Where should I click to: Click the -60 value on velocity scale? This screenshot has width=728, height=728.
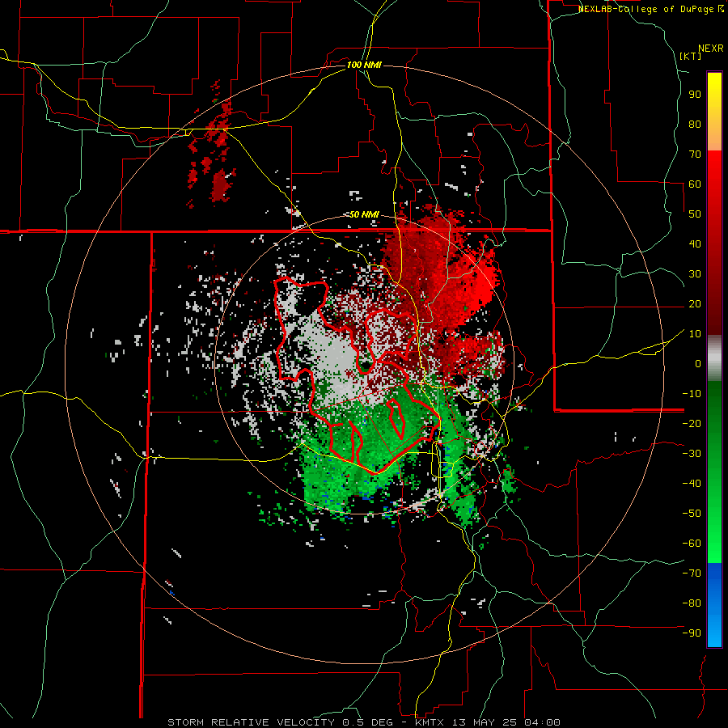click(692, 544)
